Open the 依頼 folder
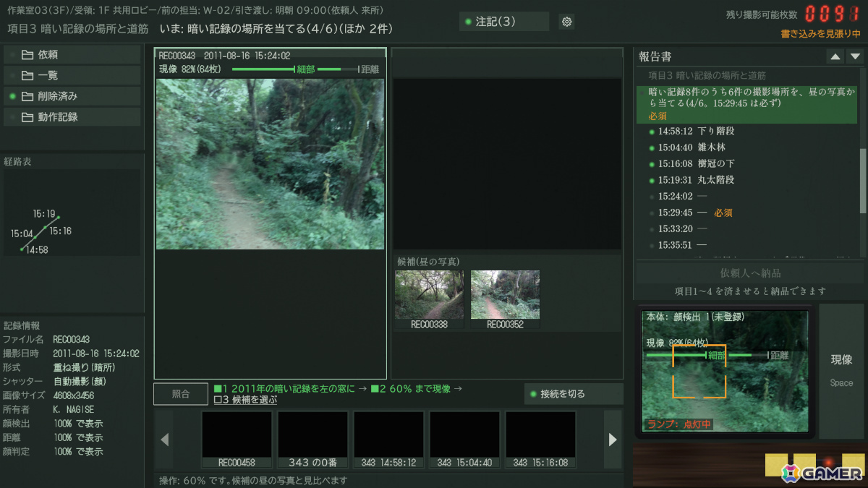This screenshot has height=488, width=868. click(x=72, y=55)
